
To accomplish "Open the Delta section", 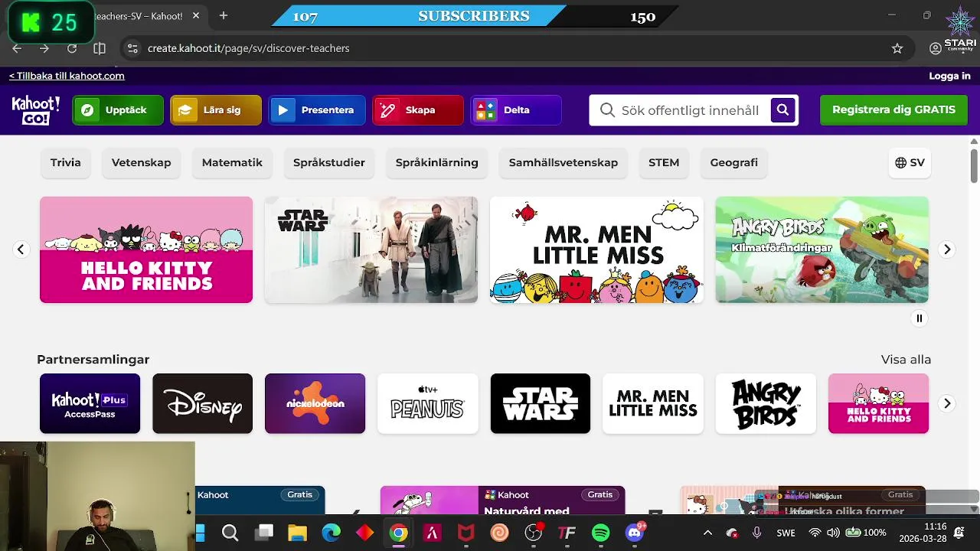I will [516, 110].
